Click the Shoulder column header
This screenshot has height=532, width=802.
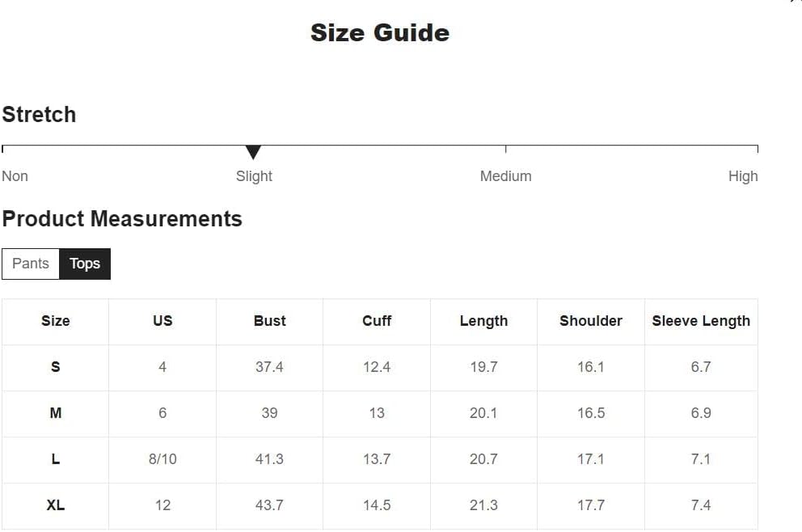click(591, 321)
